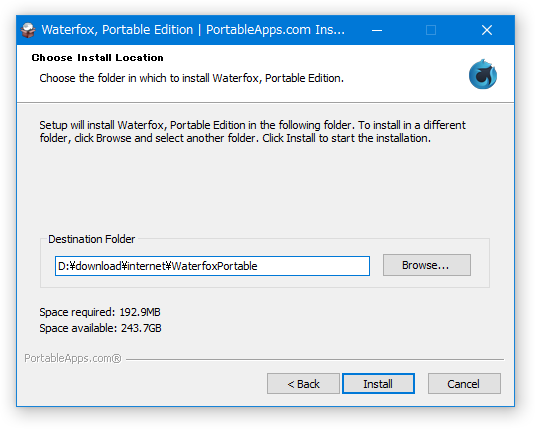The image size is (535, 429).
Task: Click the 'Space required: 192.9MB' text
Action: (x=100, y=312)
